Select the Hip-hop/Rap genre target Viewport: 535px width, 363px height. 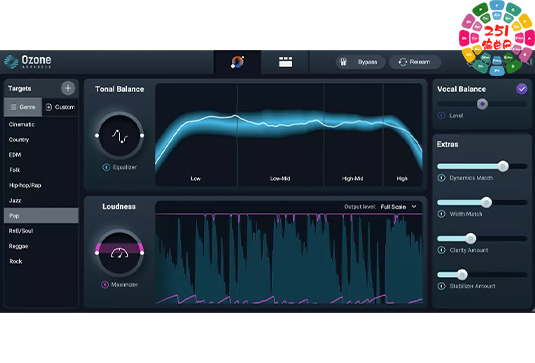(x=41, y=185)
